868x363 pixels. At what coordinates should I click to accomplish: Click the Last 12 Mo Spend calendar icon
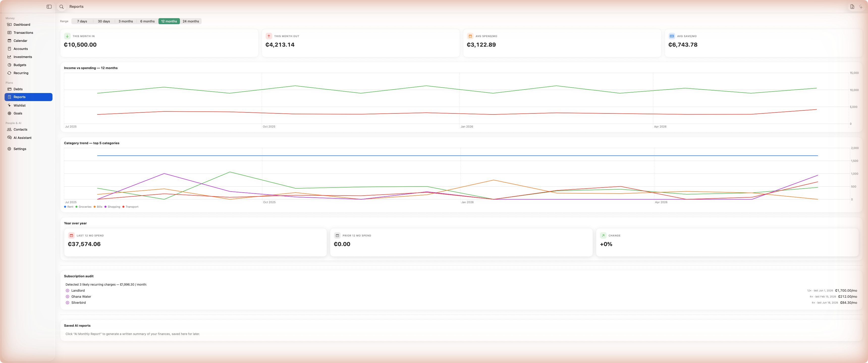pyautogui.click(x=71, y=236)
